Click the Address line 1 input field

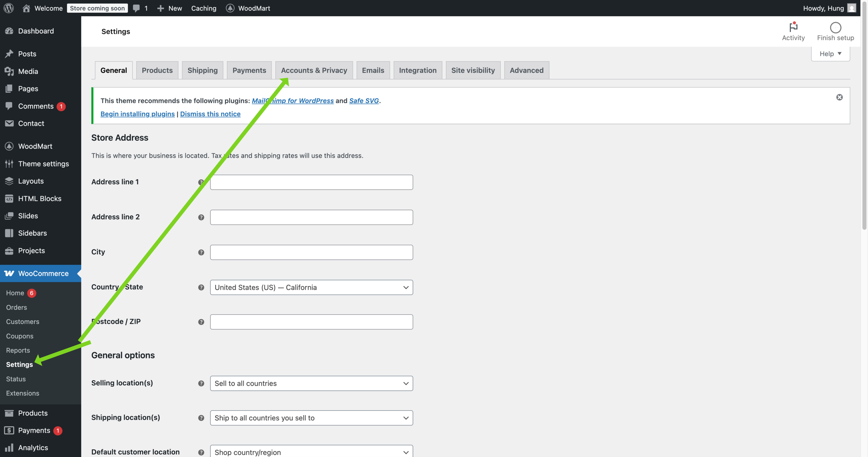pyautogui.click(x=311, y=182)
